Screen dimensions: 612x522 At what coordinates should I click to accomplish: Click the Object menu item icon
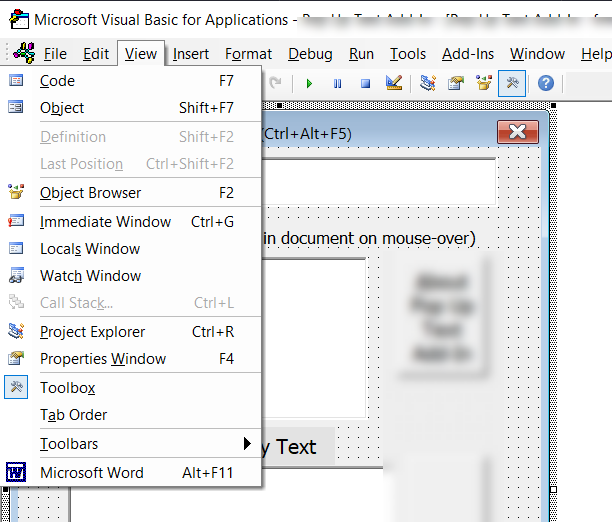[x=16, y=107]
